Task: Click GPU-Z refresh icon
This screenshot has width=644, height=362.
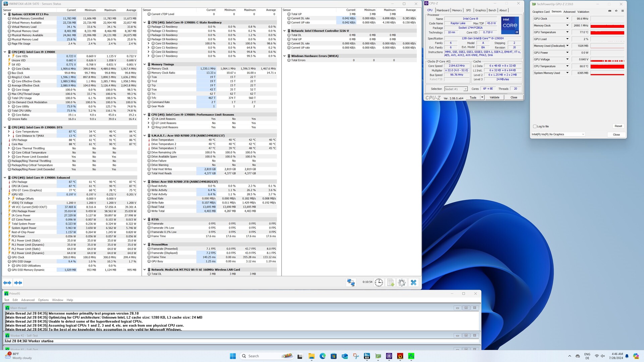Action: (616, 11)
